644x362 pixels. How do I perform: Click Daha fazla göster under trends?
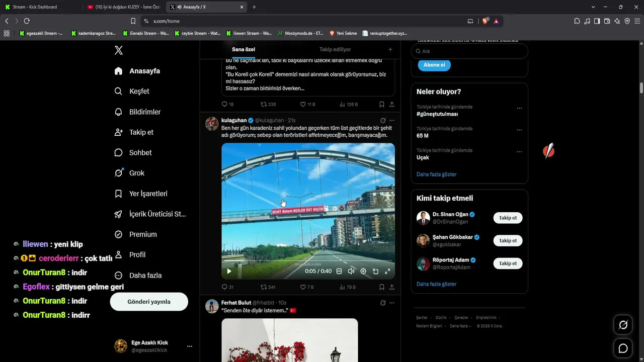coord(437,174)
